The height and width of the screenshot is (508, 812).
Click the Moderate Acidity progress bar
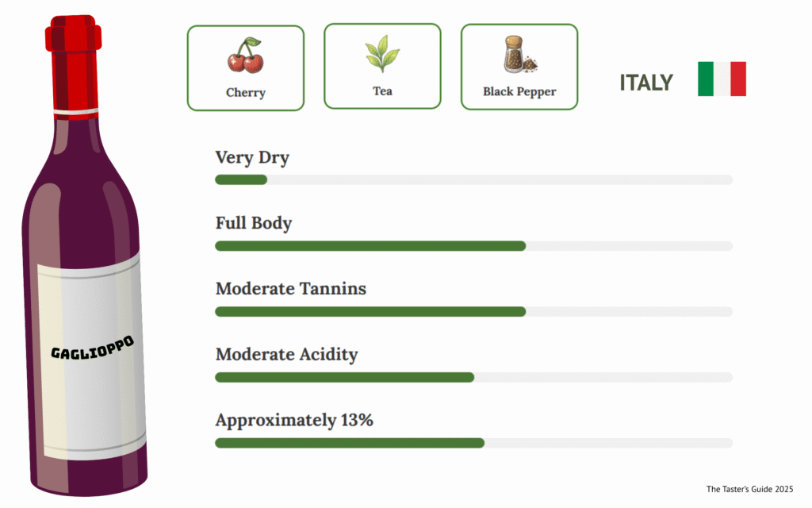[x=473, y=377]
